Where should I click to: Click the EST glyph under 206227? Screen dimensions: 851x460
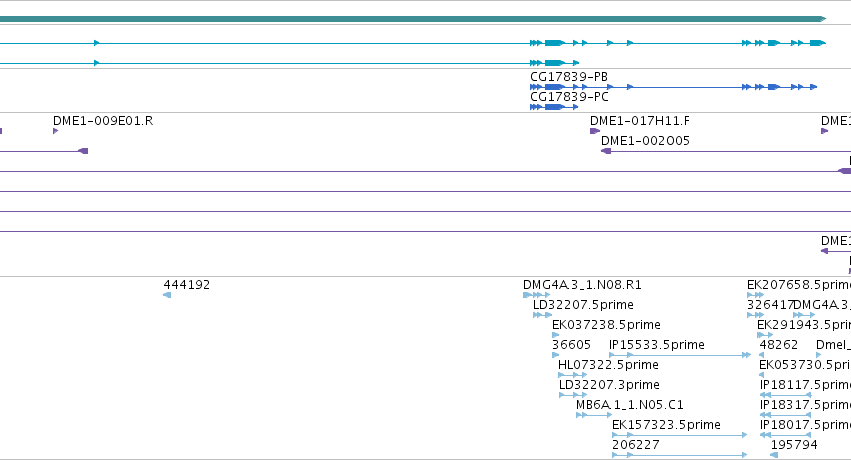[x=679, y=455]
